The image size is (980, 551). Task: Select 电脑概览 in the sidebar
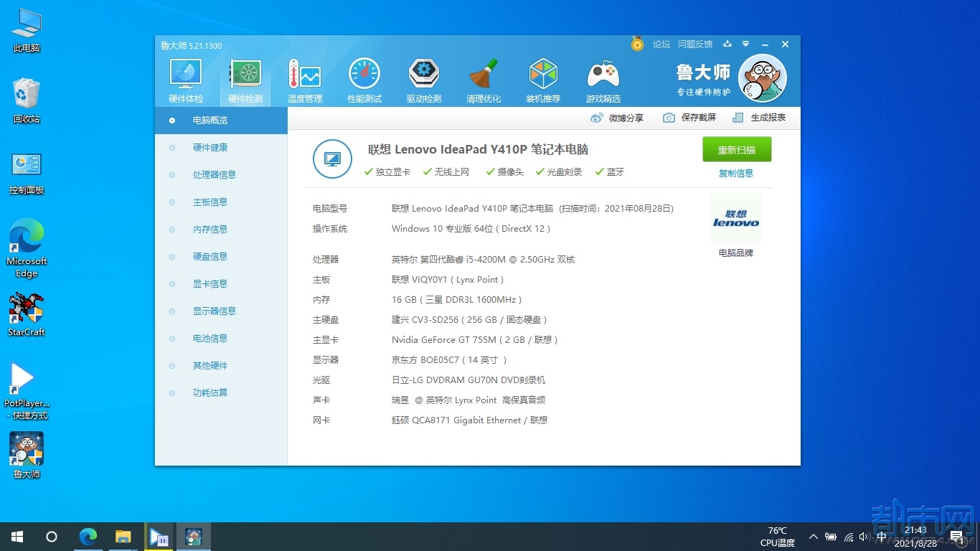tap(221, 121)
